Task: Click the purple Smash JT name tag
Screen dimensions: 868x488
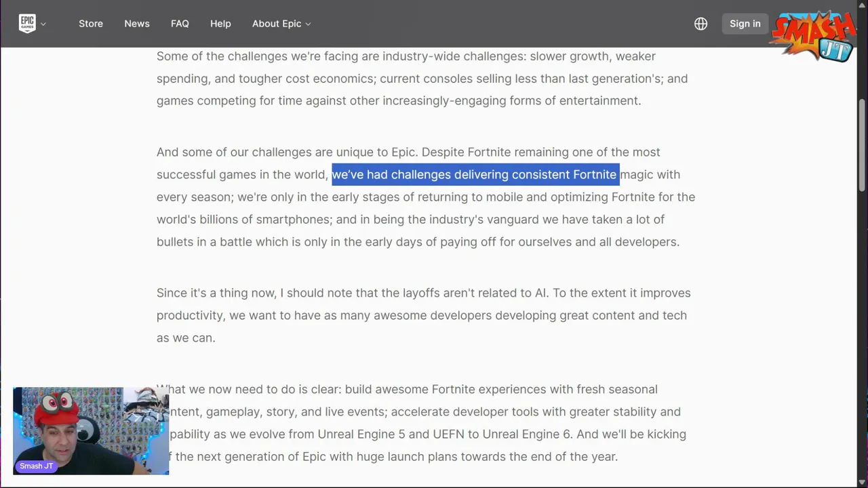Action: tap(37, 466)
